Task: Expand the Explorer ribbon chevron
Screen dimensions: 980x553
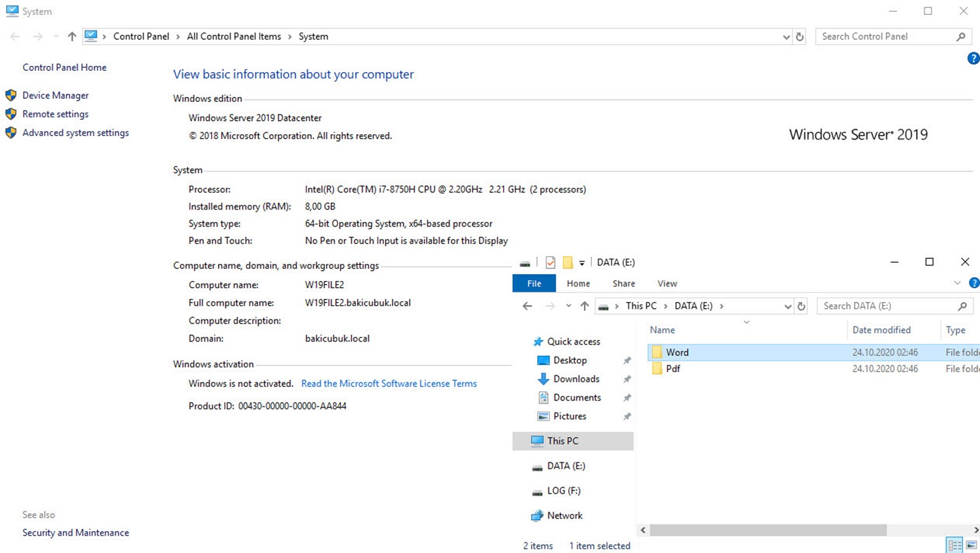Action: click(957, 283)
